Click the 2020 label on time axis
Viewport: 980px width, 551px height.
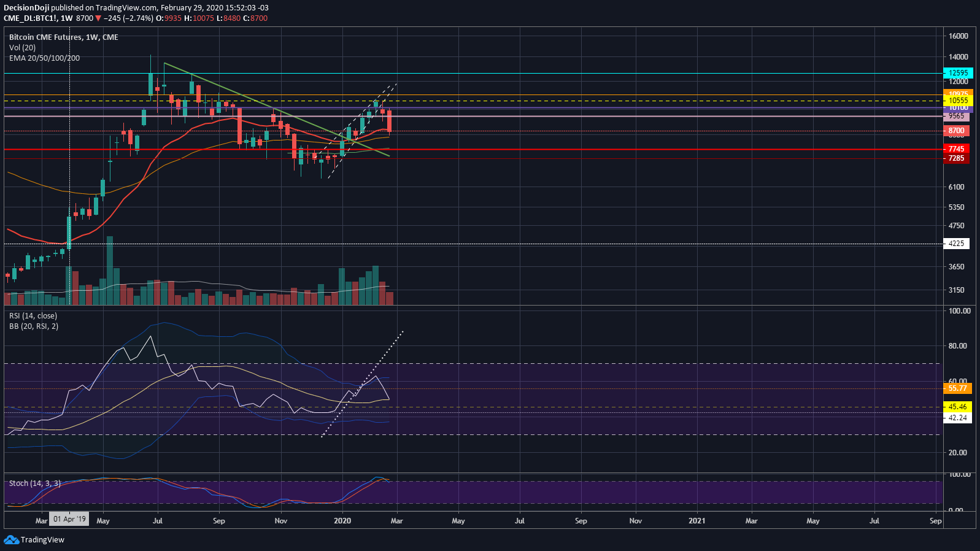pos(342,521)
